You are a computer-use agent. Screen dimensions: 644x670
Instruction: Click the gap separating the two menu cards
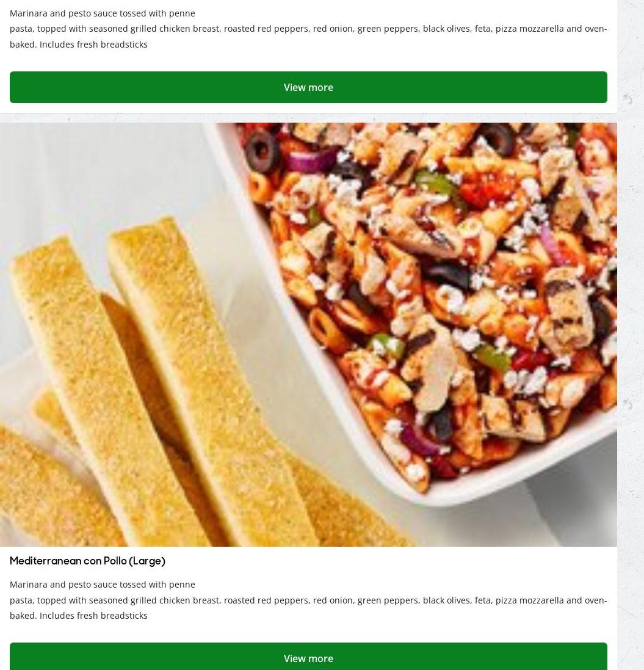[308, 118]
